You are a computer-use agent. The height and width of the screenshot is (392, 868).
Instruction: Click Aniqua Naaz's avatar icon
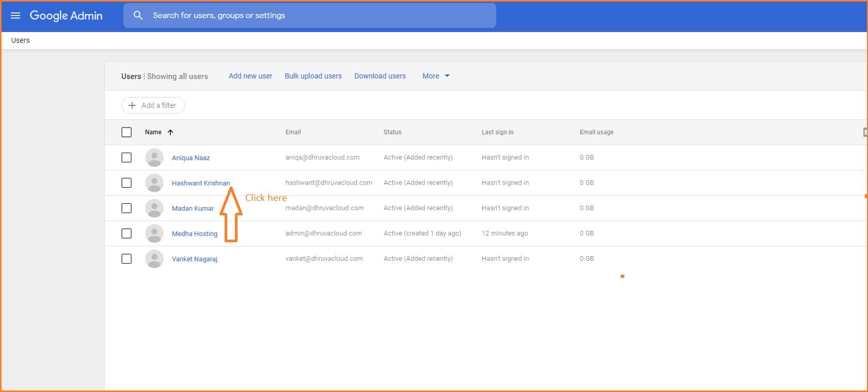point(154,158)
